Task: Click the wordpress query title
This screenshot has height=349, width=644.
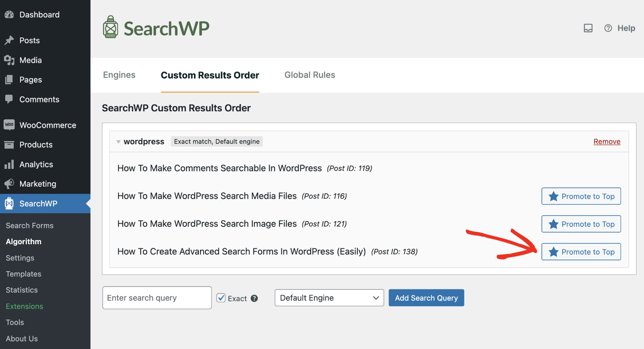Action: click(x=144, y=141)
